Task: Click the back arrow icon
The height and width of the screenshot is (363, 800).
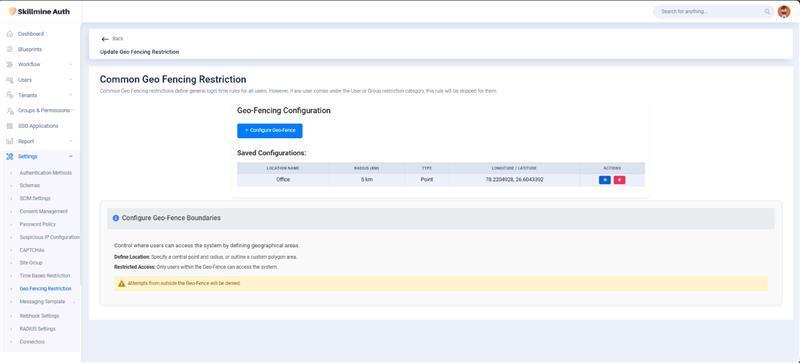Action: tap(105, 39)
